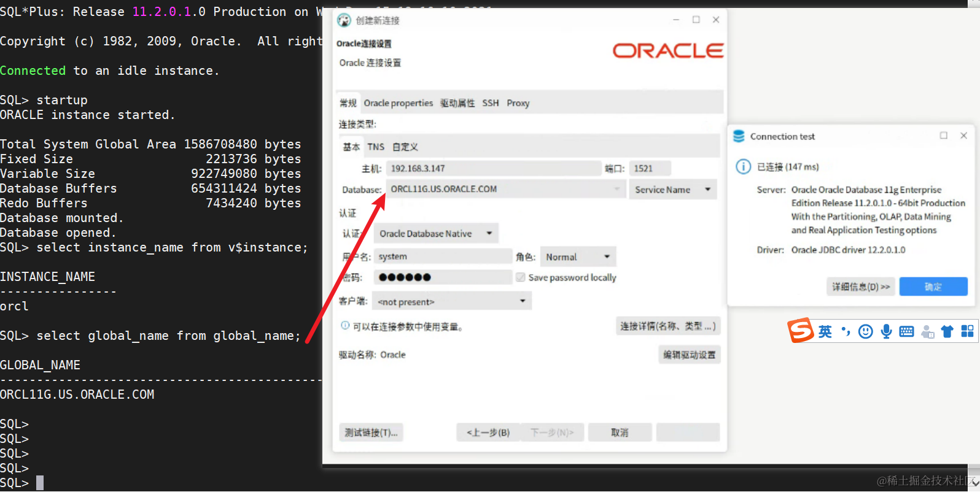This screenshot has height=492, width=980.
Task: Click the <上一步(B) button
Action: coord(488,432)
